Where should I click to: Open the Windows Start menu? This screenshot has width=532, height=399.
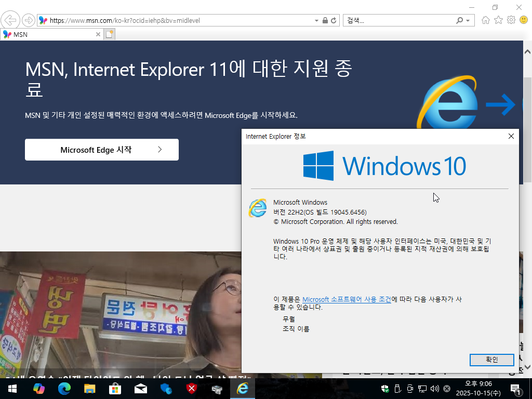pos(12,389)
